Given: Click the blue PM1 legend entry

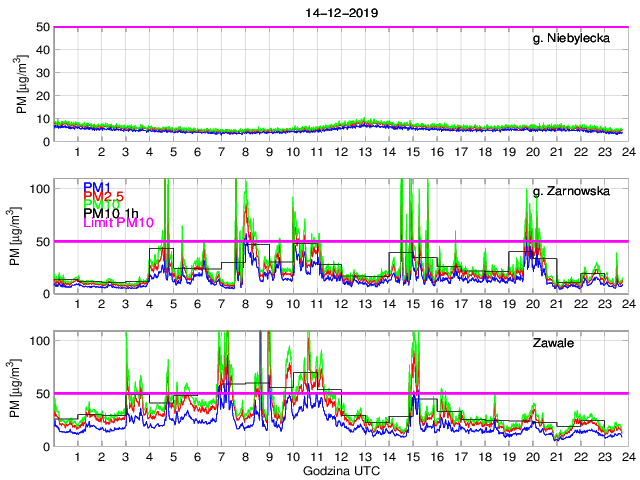Looking at the screenshot, I should [x=97, y=187].
